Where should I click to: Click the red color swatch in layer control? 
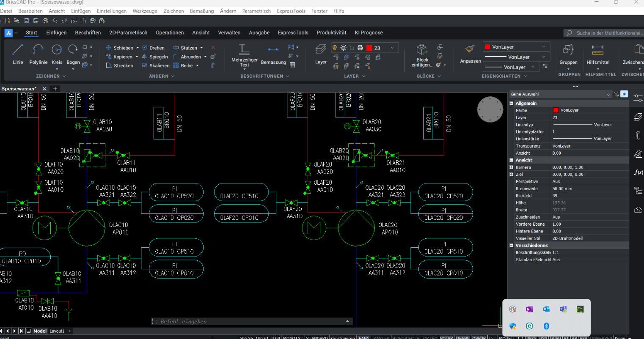(x=369, y=48)
